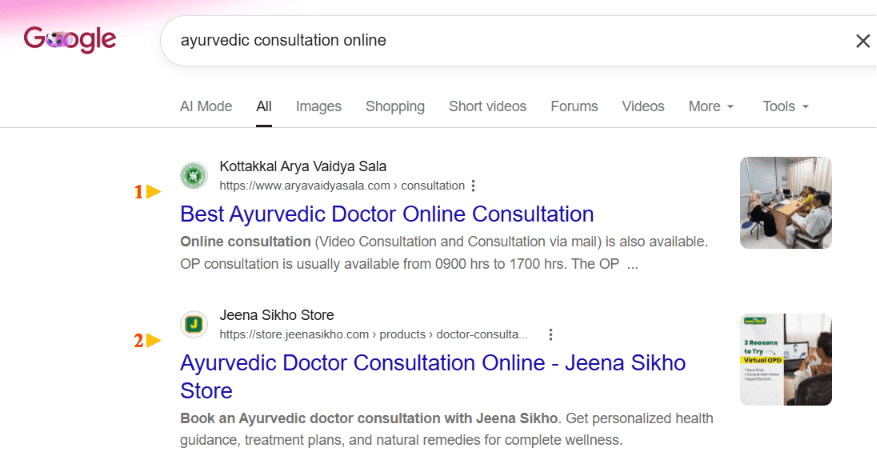Click Jeena Sikho Store site name
Screen dimensions: 877x468
[277, 315]
